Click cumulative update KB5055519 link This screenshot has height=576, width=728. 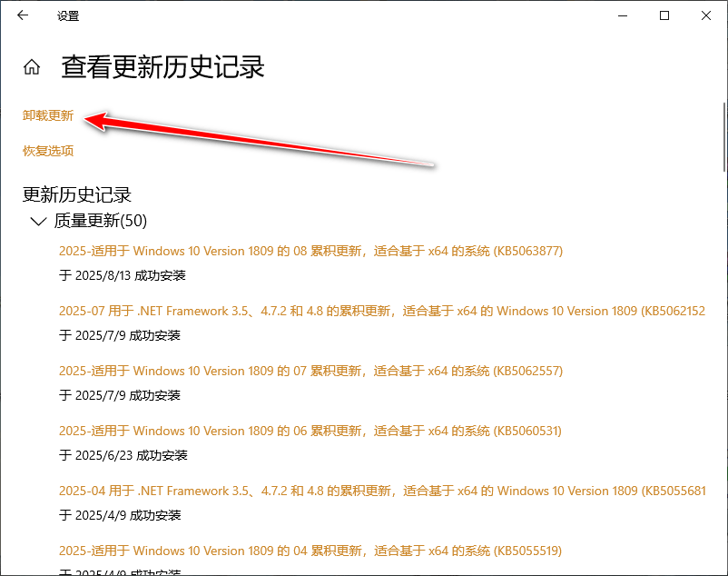(310, 551)
